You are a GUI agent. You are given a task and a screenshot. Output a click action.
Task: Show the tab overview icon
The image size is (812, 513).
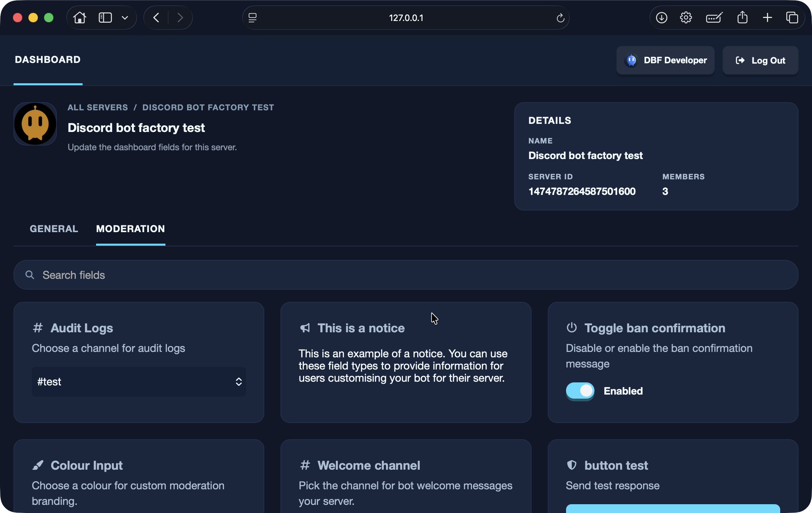pyautogui.click(x=792, y=18)
